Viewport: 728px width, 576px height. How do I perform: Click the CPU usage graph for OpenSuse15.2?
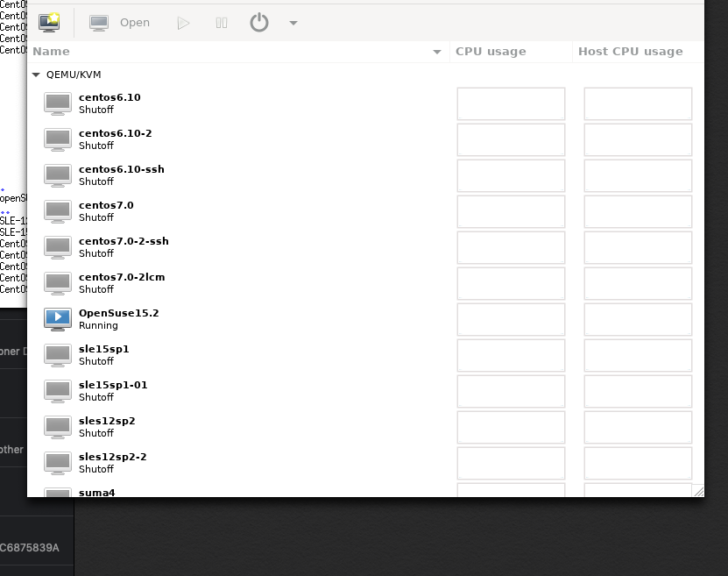click(511, 319)
